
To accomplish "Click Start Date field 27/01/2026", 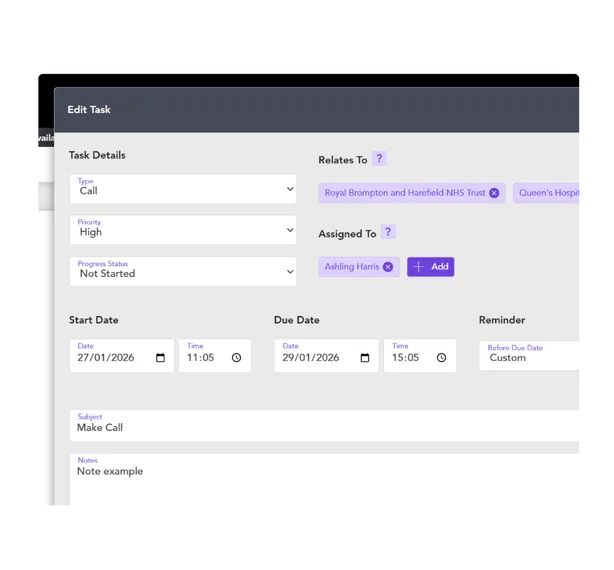I will 122,355.
